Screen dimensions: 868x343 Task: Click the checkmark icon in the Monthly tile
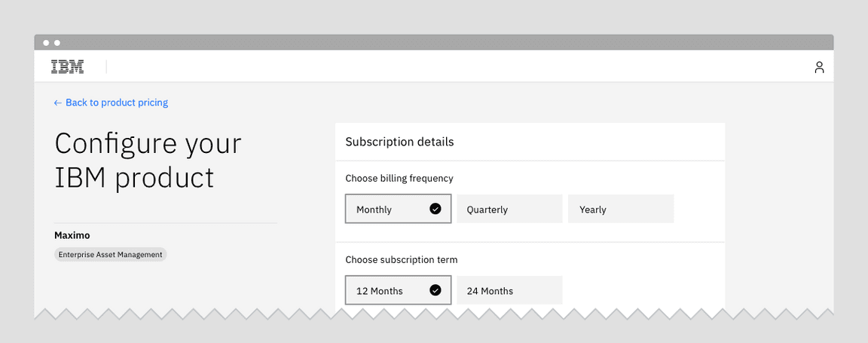coord(435,210)
